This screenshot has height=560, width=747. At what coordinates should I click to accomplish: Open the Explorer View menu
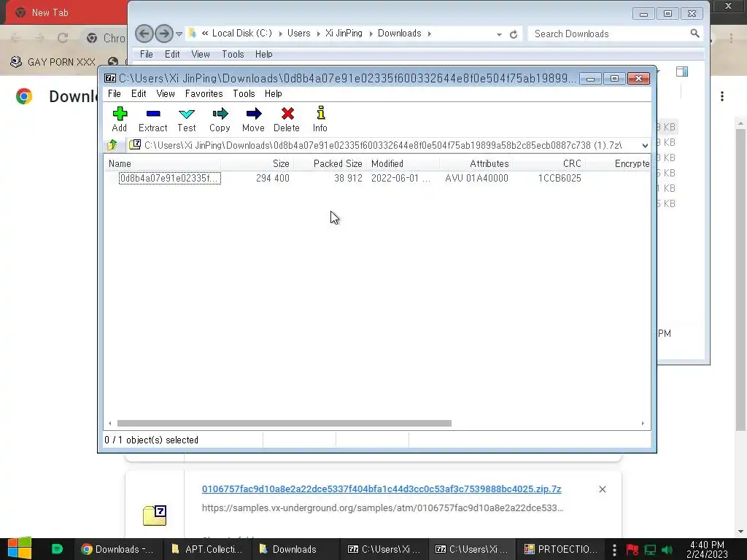click(201, 54)
